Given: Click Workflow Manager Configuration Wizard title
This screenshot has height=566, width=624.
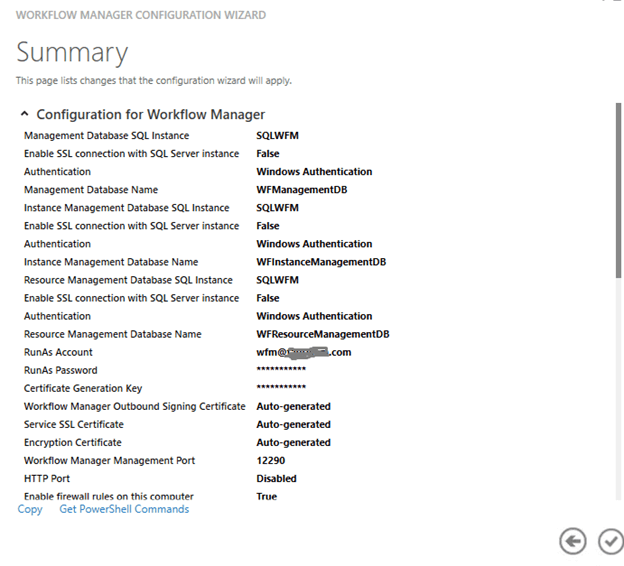Looking at the screenshot, I should point(141,15).
